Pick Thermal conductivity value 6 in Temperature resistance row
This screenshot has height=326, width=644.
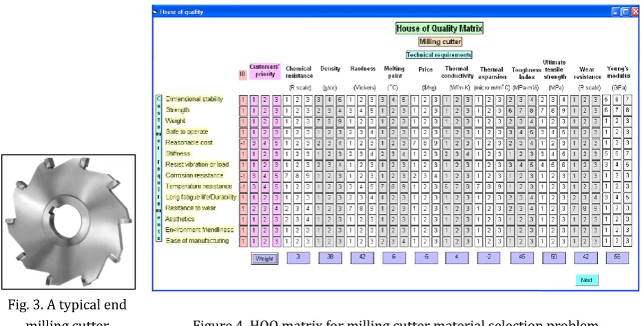pyautogui.click(x=446, y=186)
